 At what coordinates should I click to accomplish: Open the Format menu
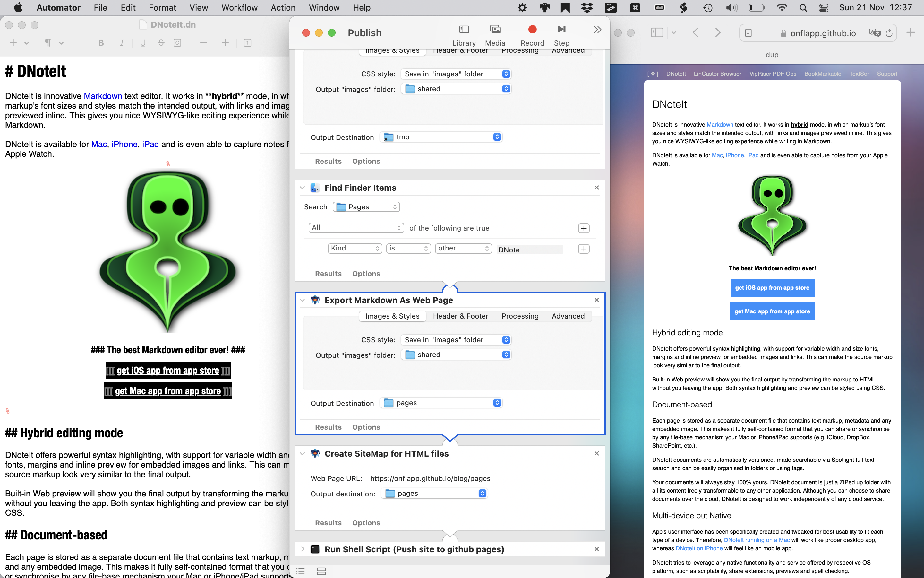(162, 8)
